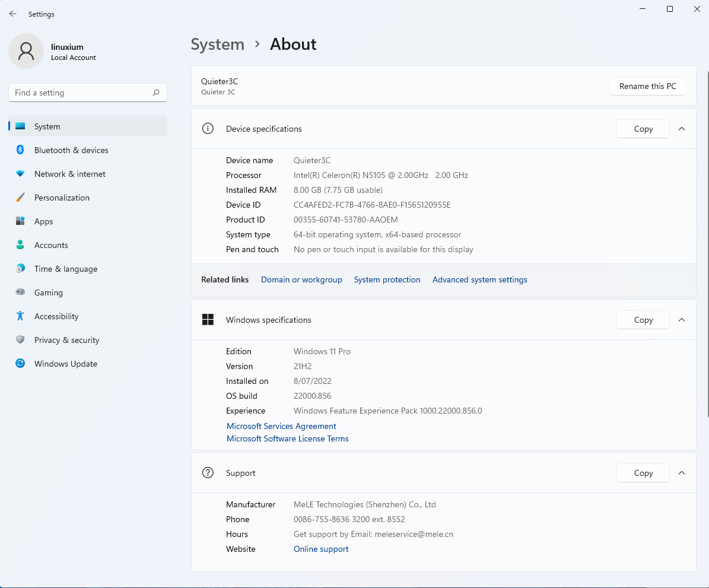Click Rename this PC button

coord(647,86)
